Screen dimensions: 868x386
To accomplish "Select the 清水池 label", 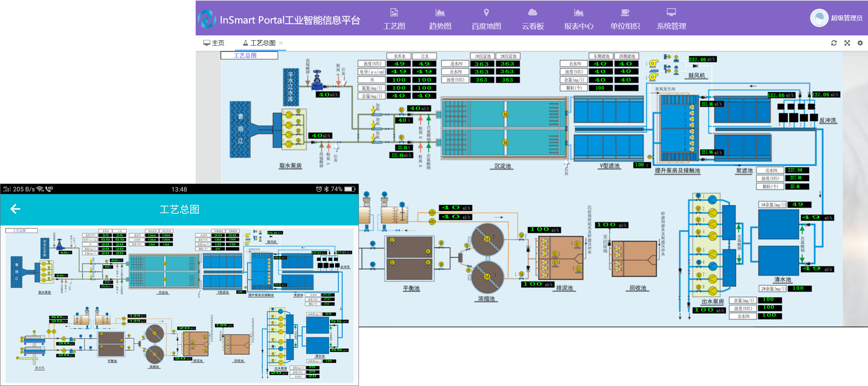I will click(782, 280).
